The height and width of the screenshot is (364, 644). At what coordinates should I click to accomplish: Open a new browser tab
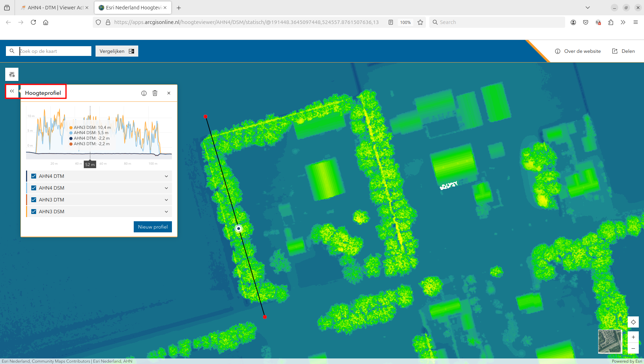[x=179, y=8]
